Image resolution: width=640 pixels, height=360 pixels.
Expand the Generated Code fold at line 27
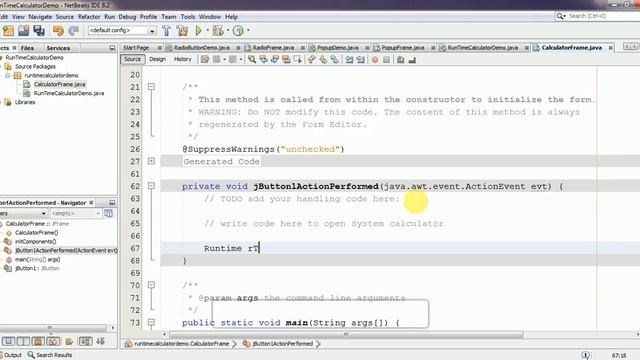click(151, 161)
